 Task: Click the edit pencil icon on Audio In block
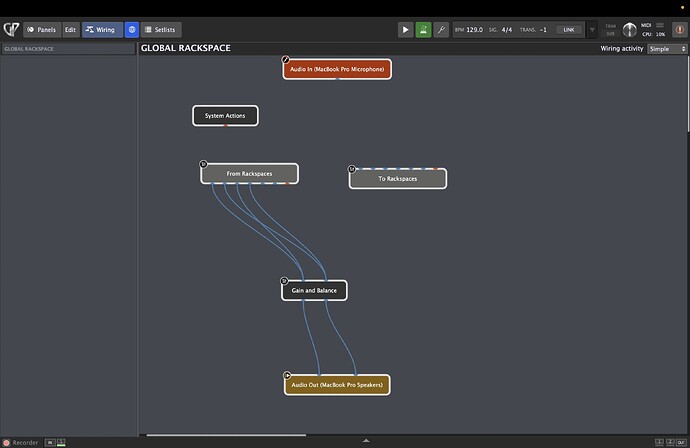click(286, 59)
